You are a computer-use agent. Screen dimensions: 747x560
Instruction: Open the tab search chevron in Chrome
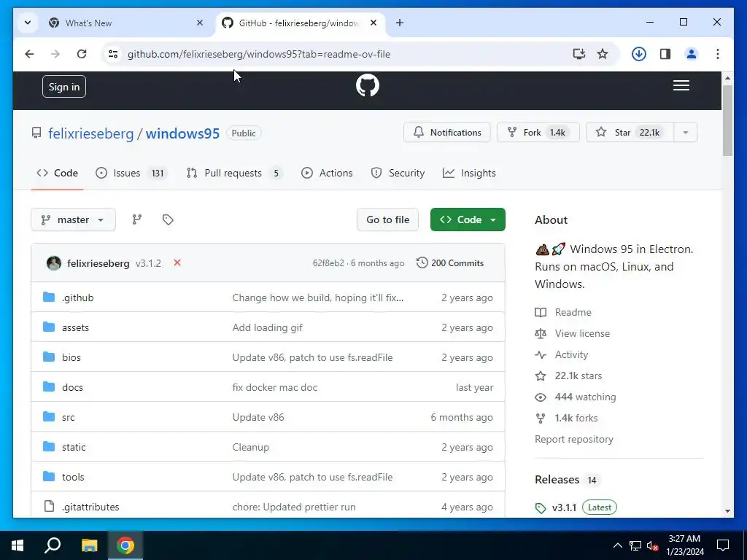click(28, 23)
